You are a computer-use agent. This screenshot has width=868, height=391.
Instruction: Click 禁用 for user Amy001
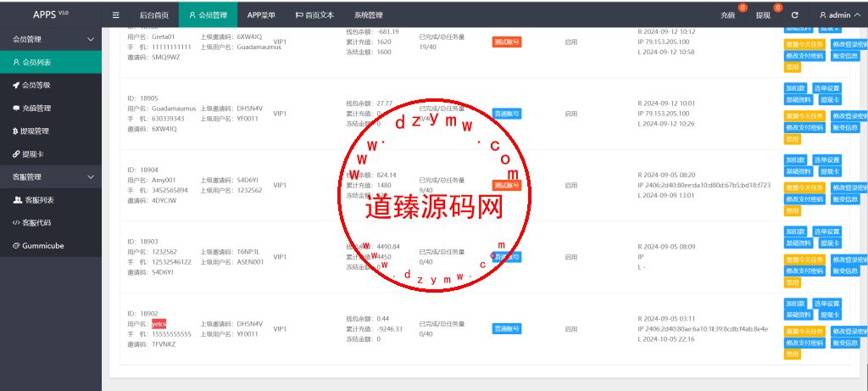793,210
